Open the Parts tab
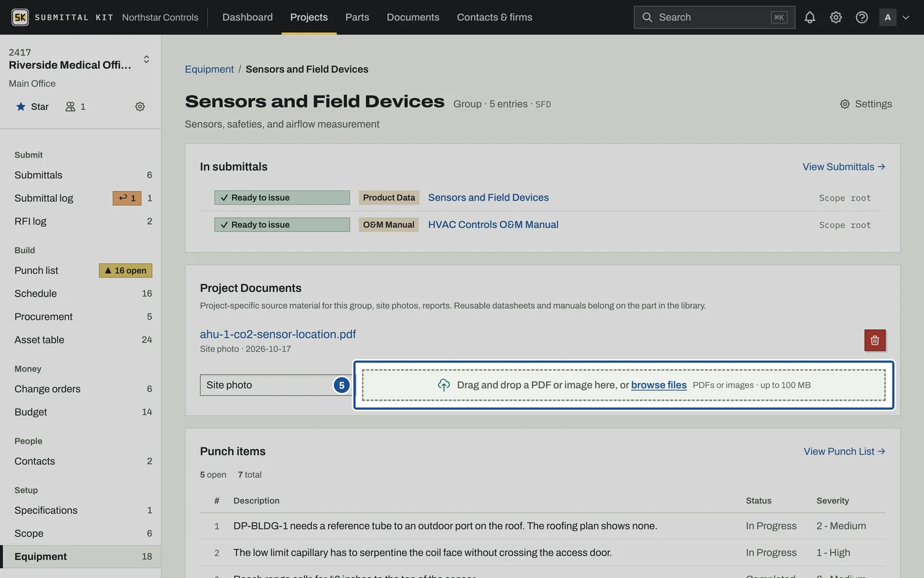The image size is (924, 578). coord(357,17)
